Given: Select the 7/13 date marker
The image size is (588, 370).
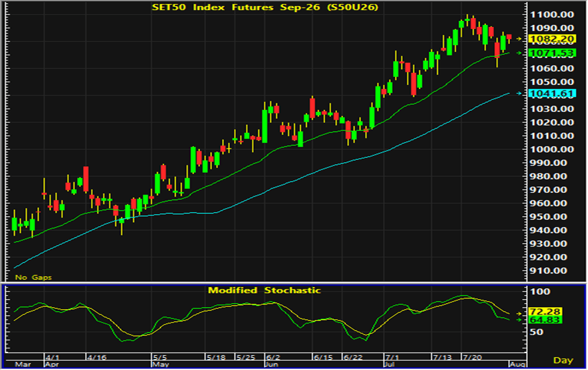Looking at the screenshot, I should (442, 357).
